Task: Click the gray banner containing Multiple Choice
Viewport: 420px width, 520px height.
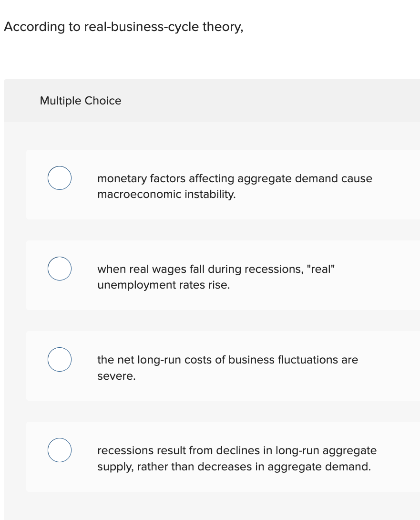Action: click(x=210, y=101)
